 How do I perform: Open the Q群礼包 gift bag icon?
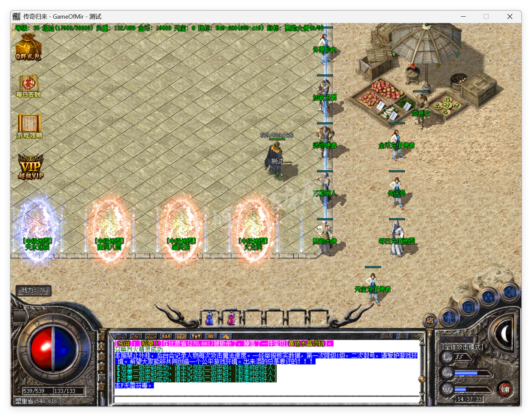[29, 47]
